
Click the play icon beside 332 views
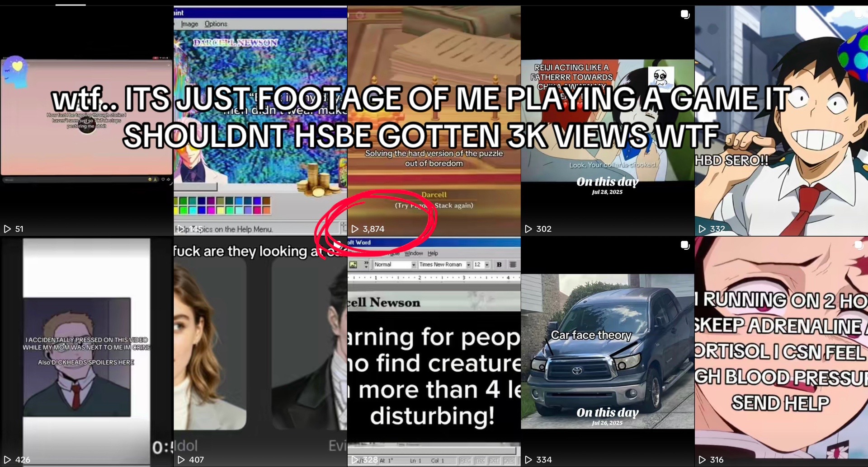click(702, 229)
